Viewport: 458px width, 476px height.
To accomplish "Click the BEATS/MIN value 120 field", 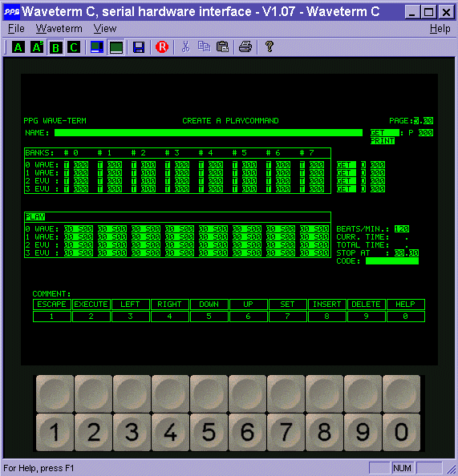I will 402,229.
